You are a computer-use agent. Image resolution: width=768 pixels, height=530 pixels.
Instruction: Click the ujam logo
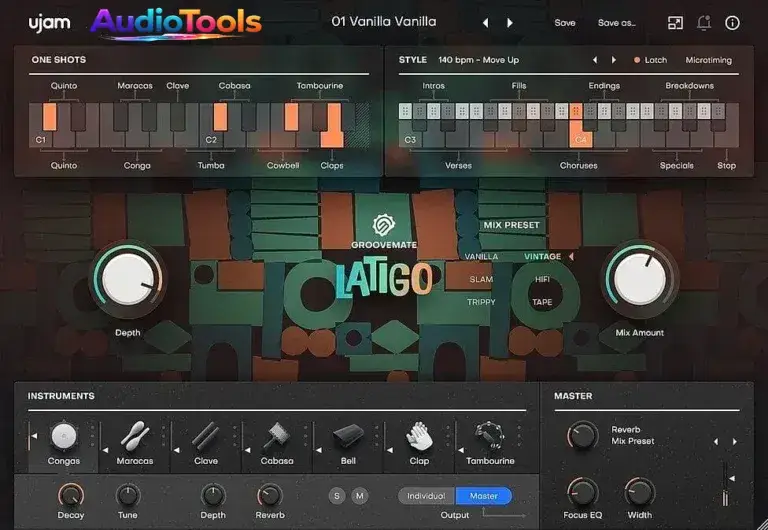(49, 23)
